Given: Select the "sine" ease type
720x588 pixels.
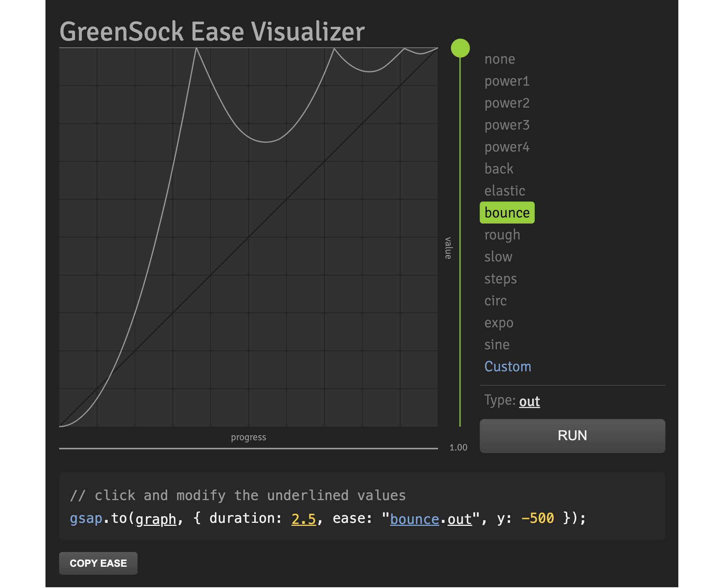Looking at the screenshot, I should pos(497,344).
